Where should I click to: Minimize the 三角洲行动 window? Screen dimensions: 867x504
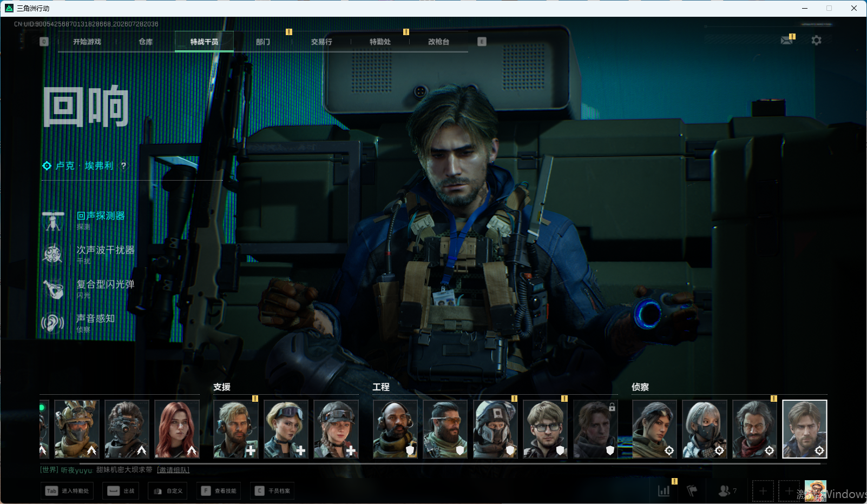[x=805, y=8]
